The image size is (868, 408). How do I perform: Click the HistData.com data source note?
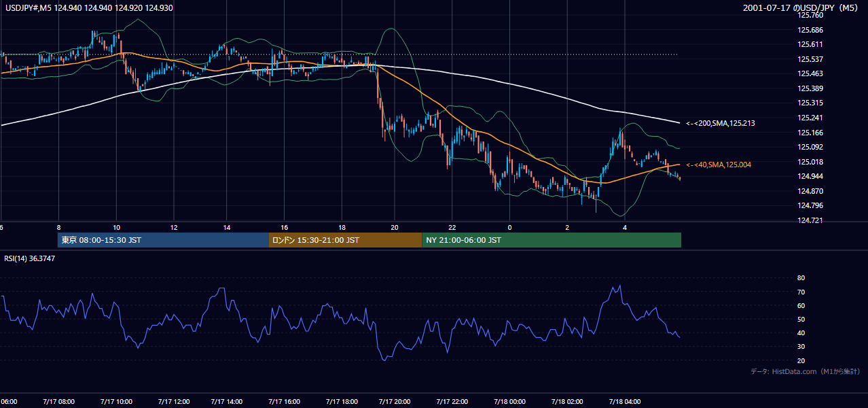[x=806, y=371]
